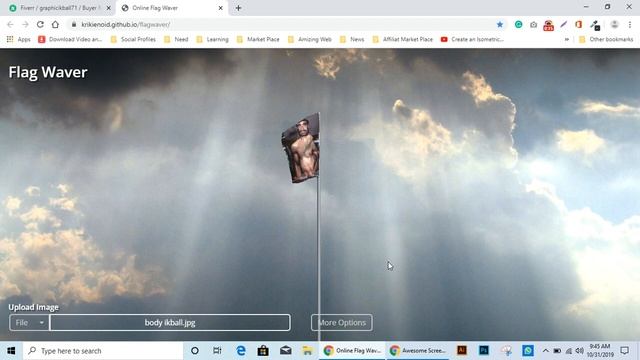The height and width of the screenshot is (360, 640).
Task: Show hidden system tray icons
Action: tap(545, 351)
